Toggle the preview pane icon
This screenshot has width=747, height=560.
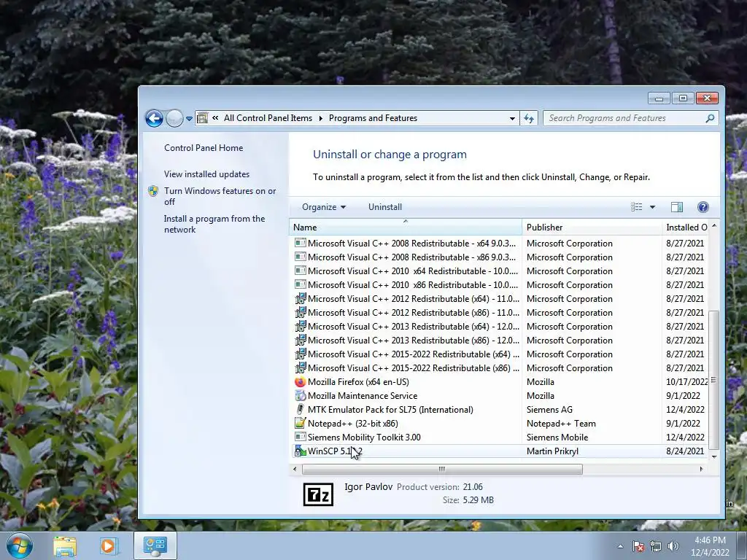point(676,206)
